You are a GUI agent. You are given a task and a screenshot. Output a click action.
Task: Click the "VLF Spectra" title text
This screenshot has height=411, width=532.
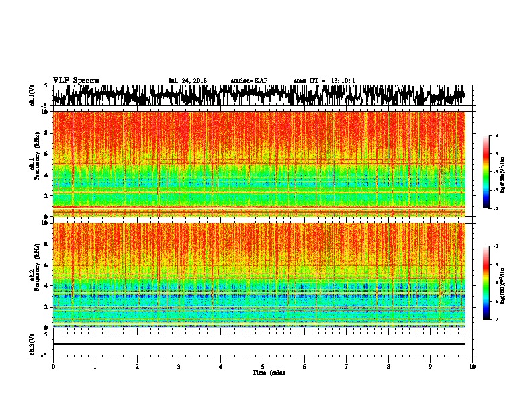[x=76, y=81]
